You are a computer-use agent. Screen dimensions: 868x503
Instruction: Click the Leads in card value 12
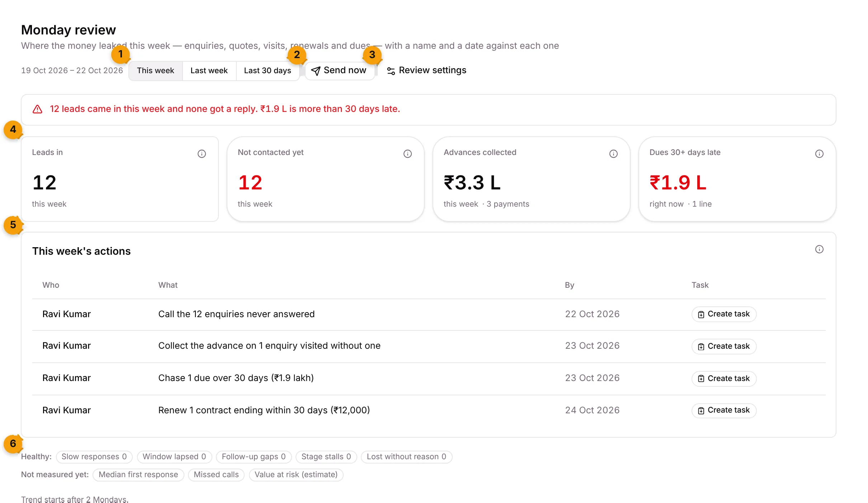44,182
